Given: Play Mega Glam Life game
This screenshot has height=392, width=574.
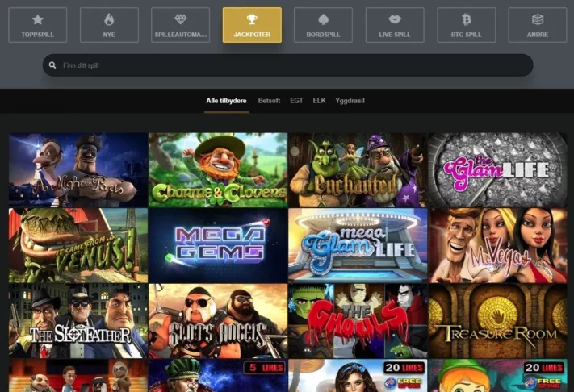Looking at the screenshot, I should point(358,245).
